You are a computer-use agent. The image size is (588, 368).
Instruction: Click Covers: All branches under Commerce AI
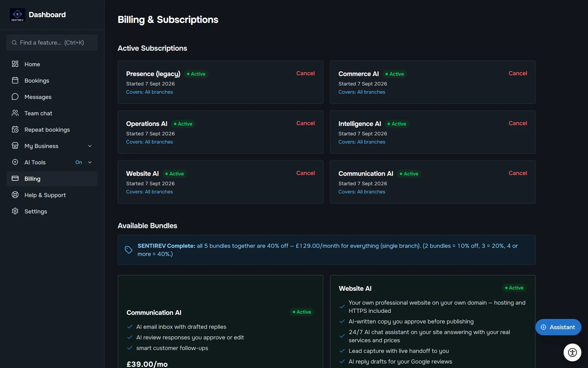tap(362, 92)
